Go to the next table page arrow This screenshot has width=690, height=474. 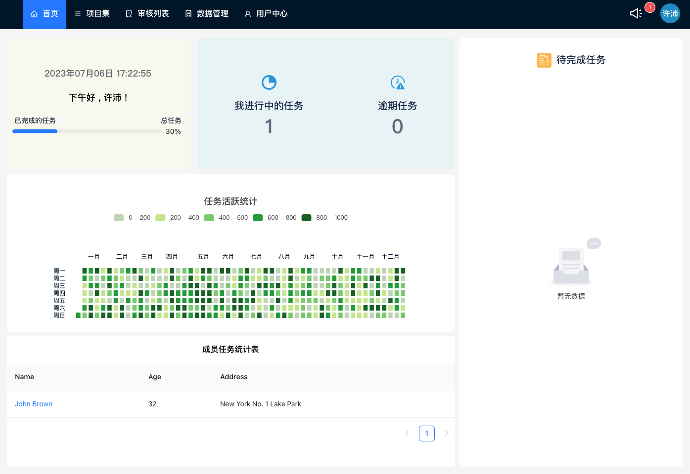446,433
